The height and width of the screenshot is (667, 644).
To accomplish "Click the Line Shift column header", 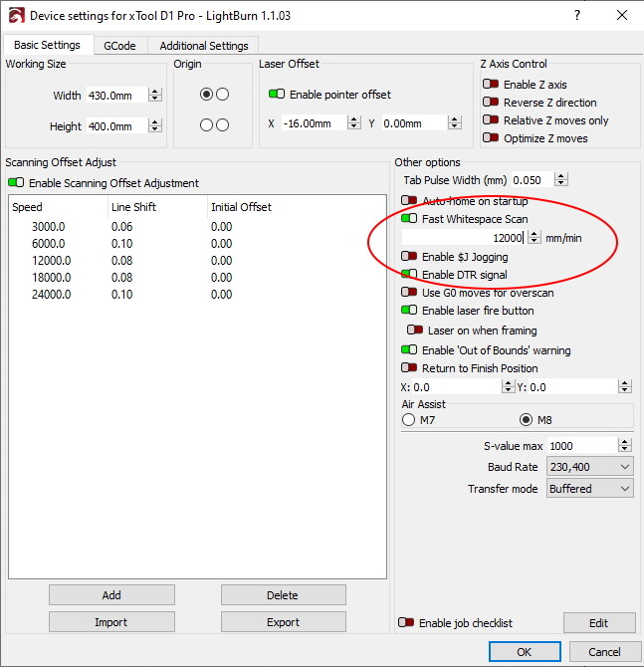I will tap(157, 207).
